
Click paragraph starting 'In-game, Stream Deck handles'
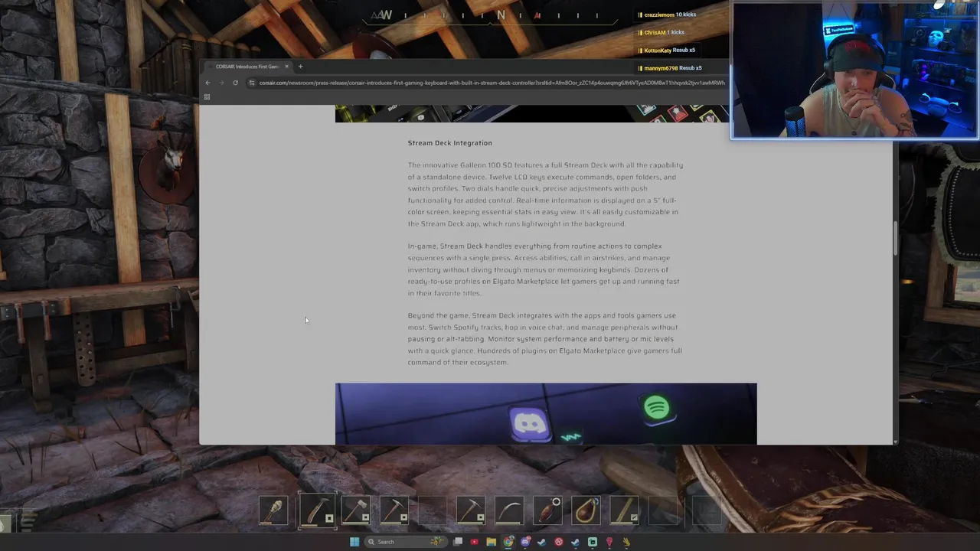544,269
